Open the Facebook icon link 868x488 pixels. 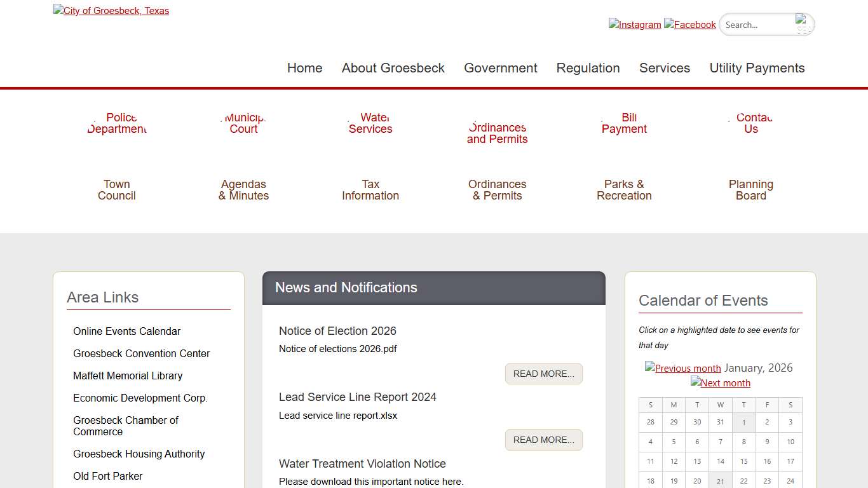690,25
